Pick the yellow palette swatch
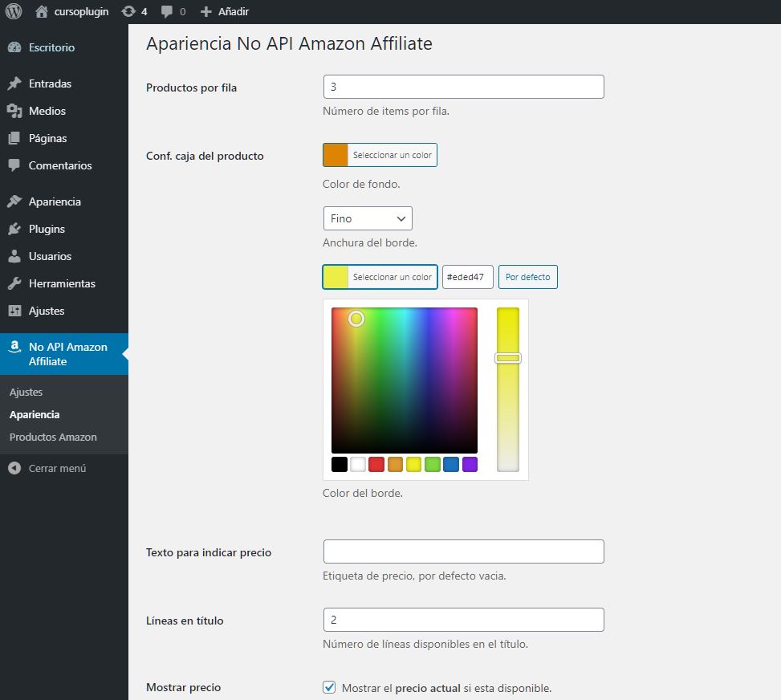Viewport: 781px width, 700px height. click(x=414, y=464)
